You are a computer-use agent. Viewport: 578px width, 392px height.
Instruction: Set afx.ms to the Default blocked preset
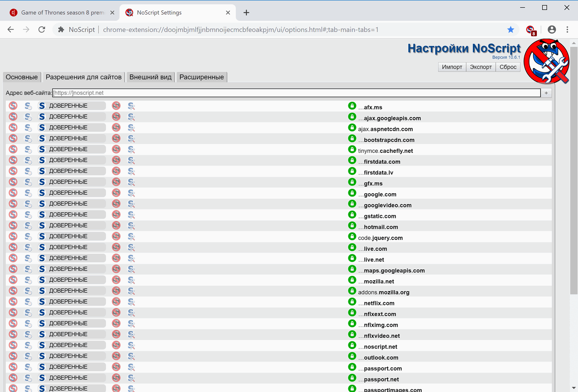[13, 106]
